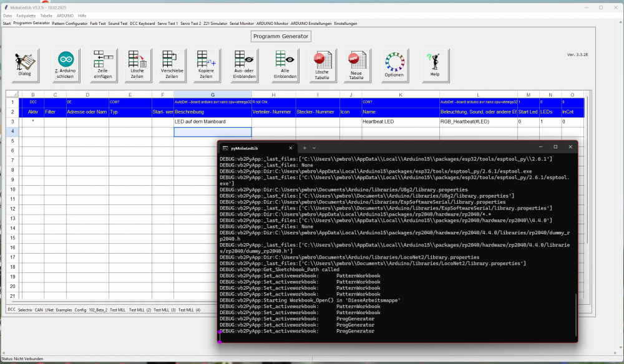Select the Selectrix sheet tab

[x=25, y=310]
